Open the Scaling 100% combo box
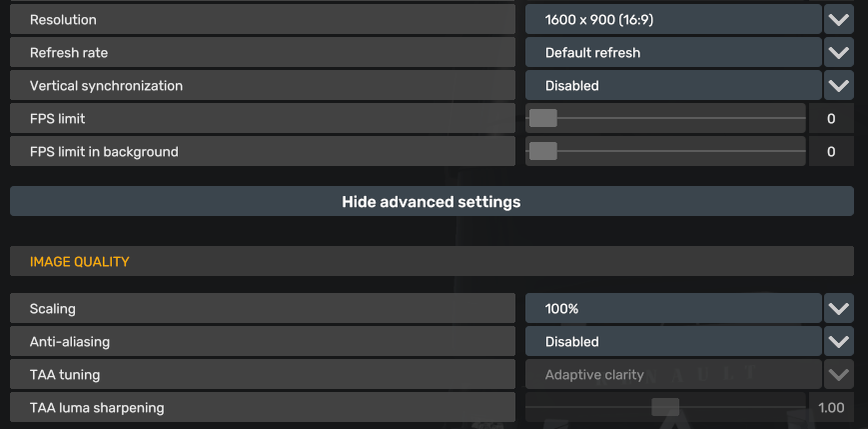 672,308
